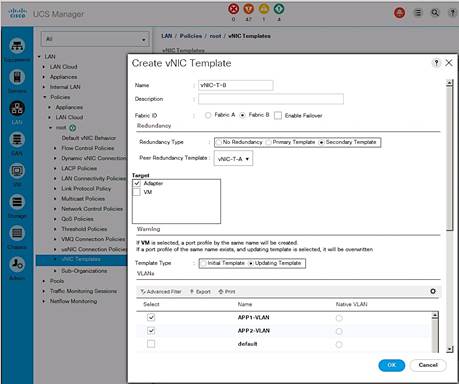459x384 pixels.
Task: Select QoS Policies in the tree
Action: [x=77, y=219]
